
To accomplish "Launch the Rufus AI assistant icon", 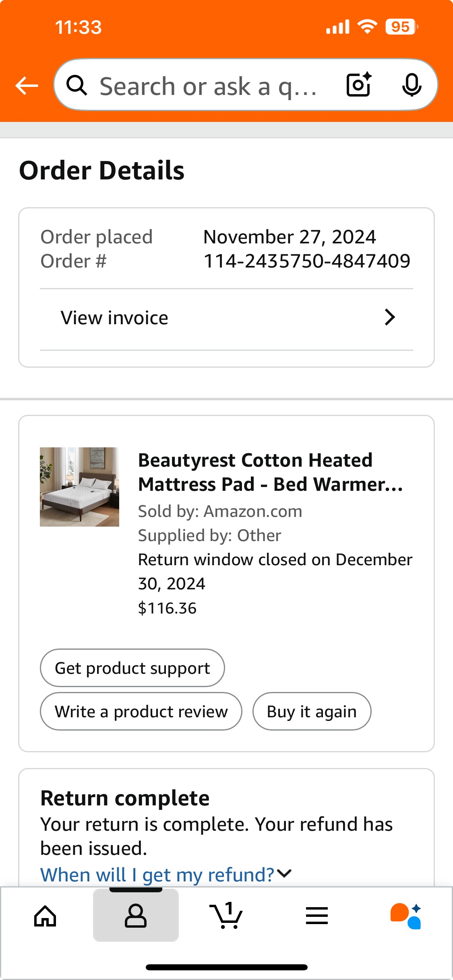I will 406,916.
